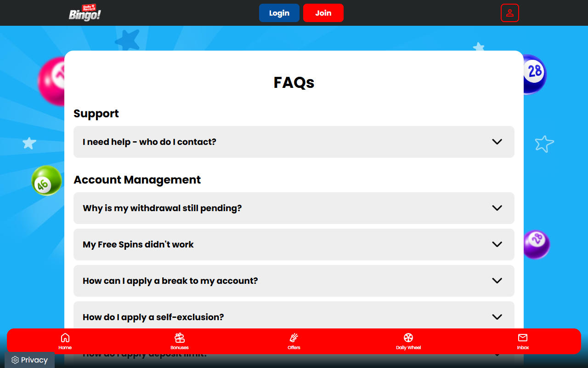Screen dimensions: 588x368
Task: Open the Privacy settings button
Action: click(30, 360)
